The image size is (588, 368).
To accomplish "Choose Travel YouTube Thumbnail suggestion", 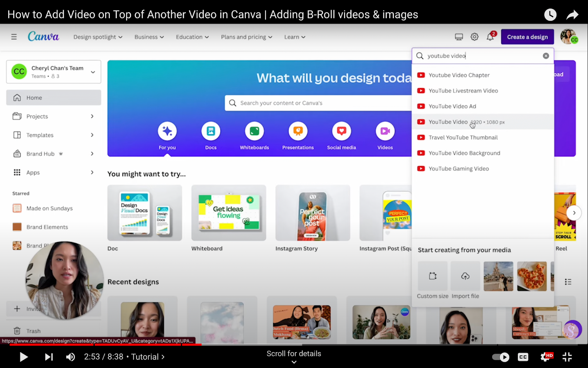I will tap(483, 137).
